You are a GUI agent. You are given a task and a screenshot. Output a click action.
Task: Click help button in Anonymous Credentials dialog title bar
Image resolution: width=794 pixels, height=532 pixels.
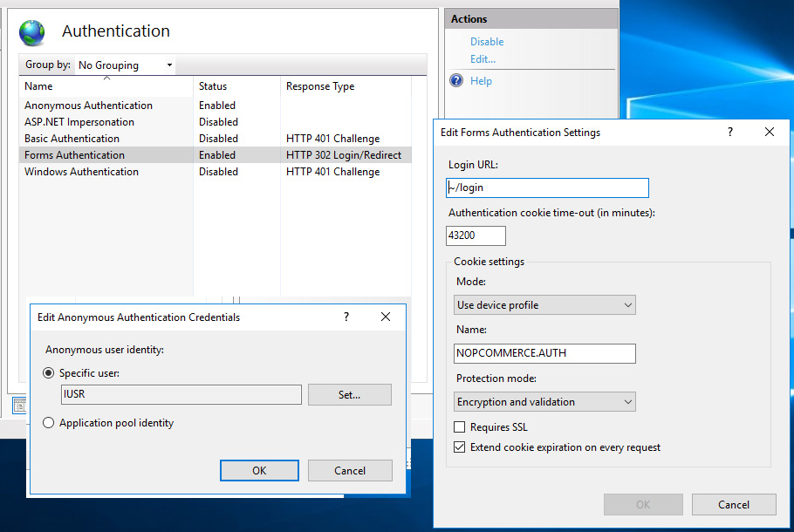tap(346, 317)
